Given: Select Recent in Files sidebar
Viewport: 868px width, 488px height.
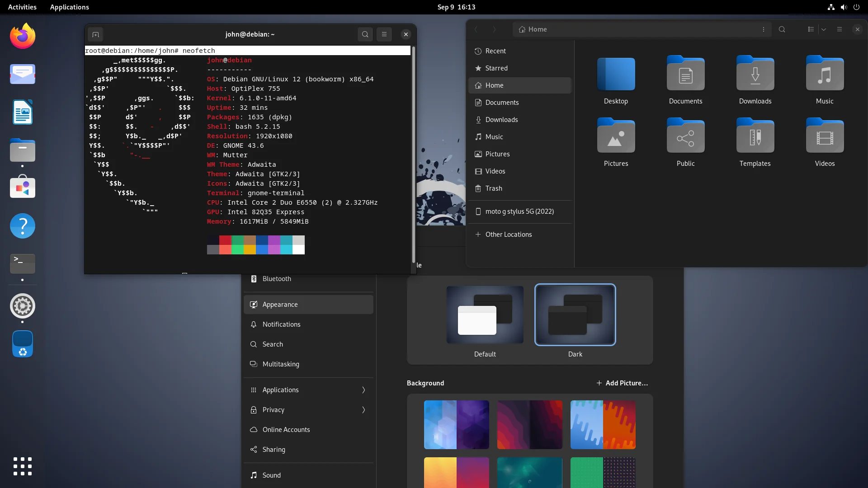Looking at the screenshot, I should pyautogui.click(x=520, y=51).
